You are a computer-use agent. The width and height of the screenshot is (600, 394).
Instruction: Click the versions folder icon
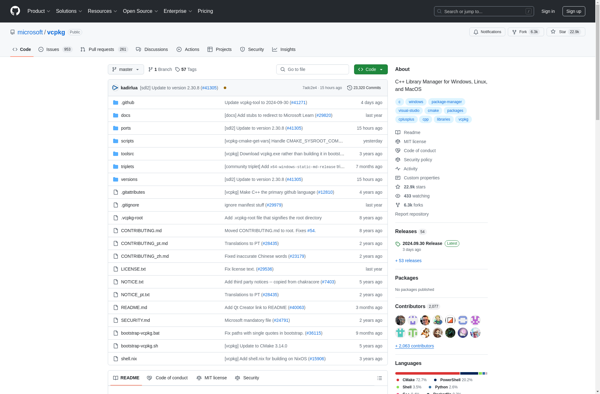click(116, 179)
